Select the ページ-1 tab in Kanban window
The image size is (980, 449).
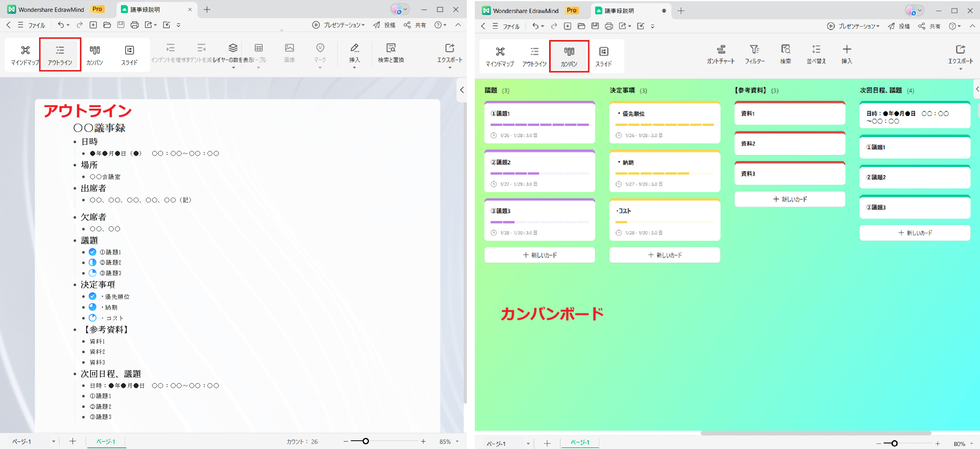[579, 443]
